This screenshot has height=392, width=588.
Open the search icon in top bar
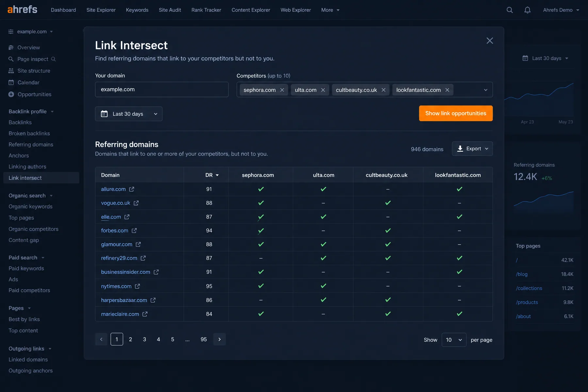click(x=510, y=10)
